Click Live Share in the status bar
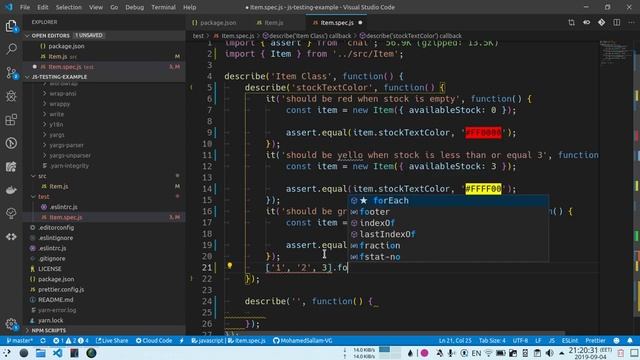640x360 pixels. [x=112, y=340]
